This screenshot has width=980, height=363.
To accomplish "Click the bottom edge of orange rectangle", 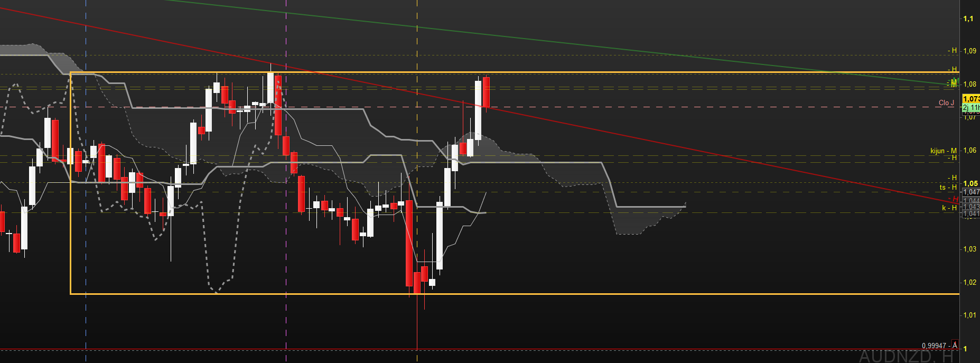I will (515, 294).
